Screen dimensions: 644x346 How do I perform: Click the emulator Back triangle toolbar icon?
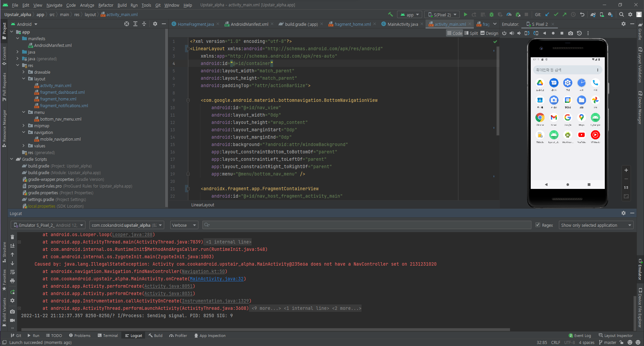[544, 33]
